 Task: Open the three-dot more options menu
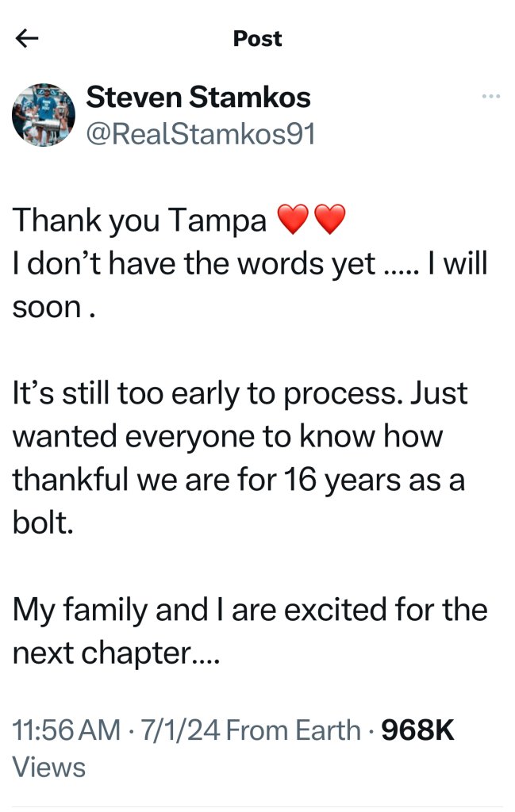coord(491,97)
